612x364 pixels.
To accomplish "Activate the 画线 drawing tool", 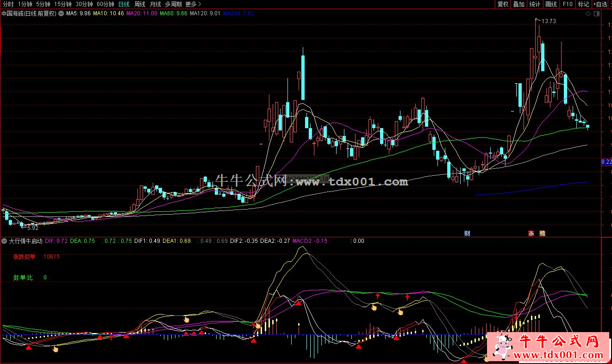I will click(551, 4).
